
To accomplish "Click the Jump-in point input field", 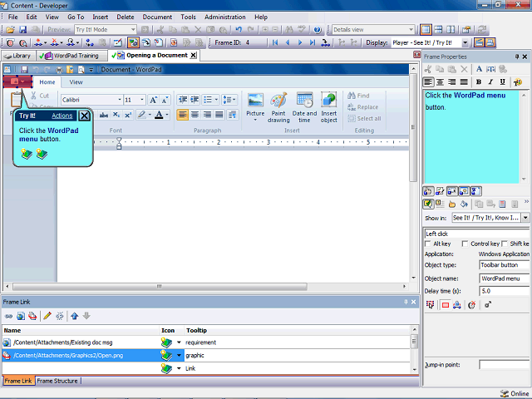I will tap(505, 365).
